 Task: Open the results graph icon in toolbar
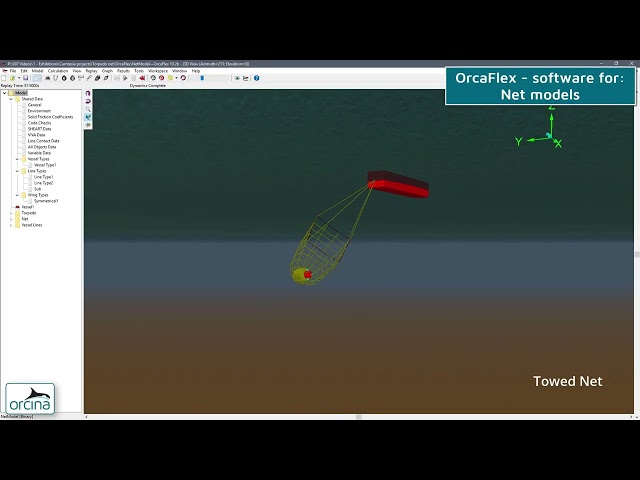click(246, 78)
